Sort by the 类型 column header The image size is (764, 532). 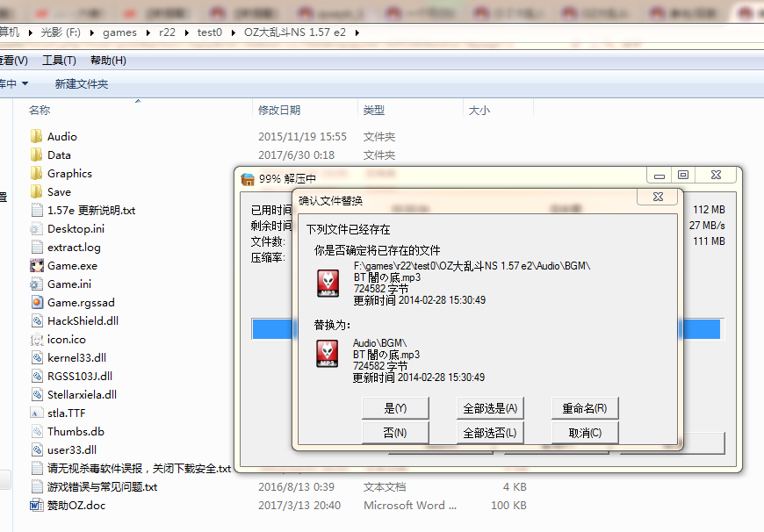[x=374, y=111]
